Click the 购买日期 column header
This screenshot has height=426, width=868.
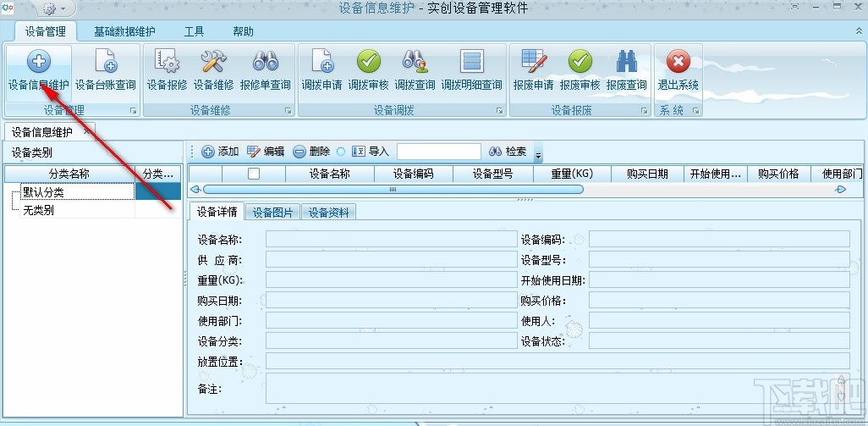click(648, 174)
